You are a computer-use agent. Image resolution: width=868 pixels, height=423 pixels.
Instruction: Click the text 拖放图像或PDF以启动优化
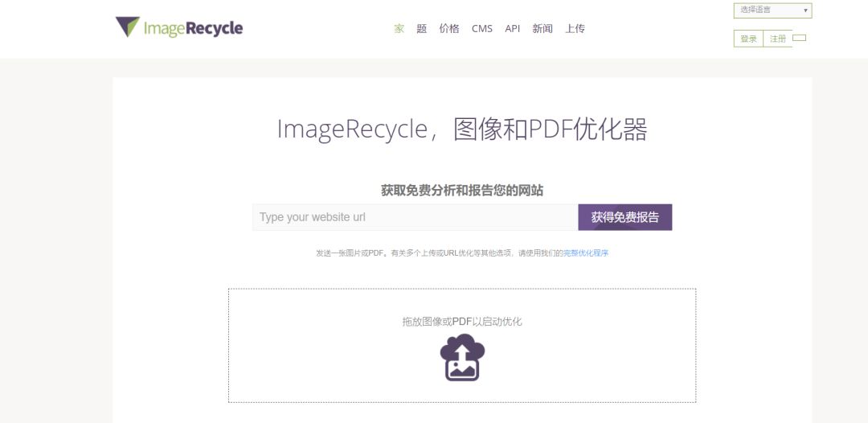coord(462,322)
